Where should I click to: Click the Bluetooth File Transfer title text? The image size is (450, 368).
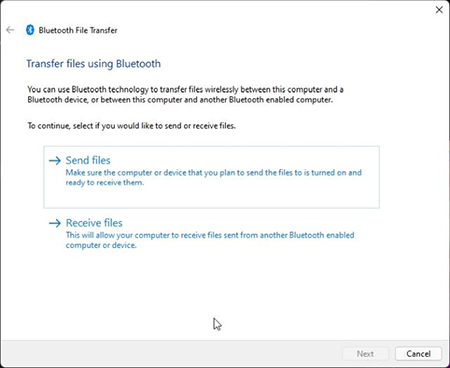click(x=78, y=30)
